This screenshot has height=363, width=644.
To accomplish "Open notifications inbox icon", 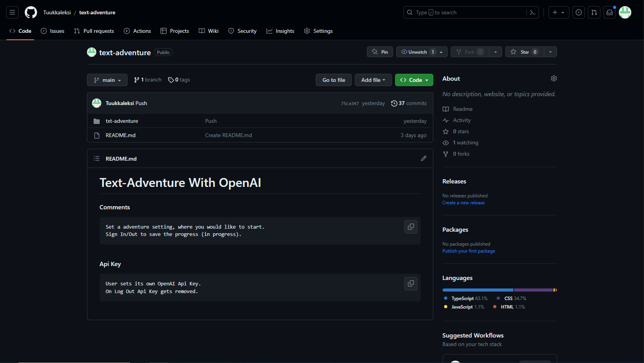I will (609, 12).
